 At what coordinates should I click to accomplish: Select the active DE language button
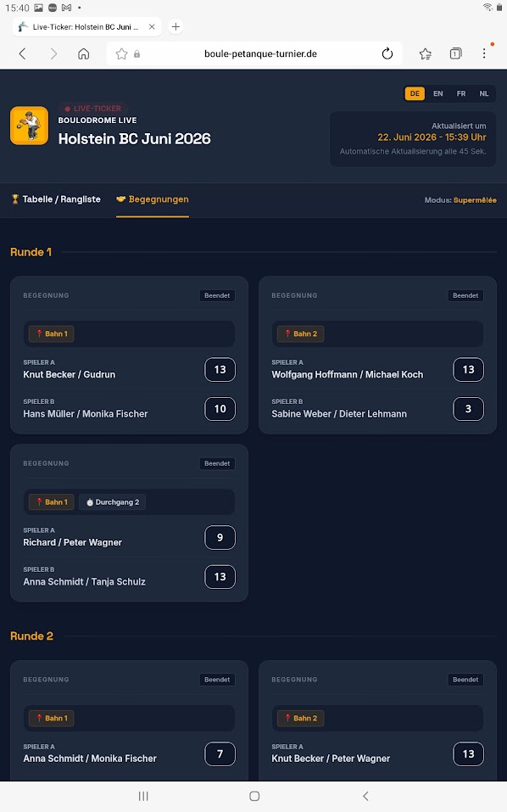pyautogui.click(x=415, y=93)
